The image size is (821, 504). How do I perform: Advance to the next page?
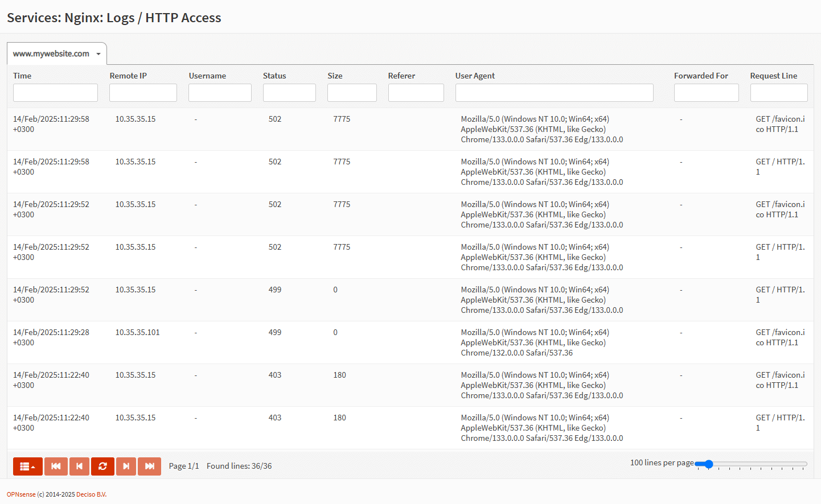(126, 466)
